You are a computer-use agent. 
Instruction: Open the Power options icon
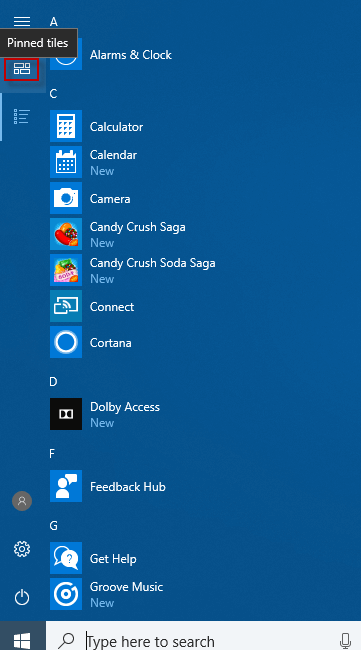point(22,597)
